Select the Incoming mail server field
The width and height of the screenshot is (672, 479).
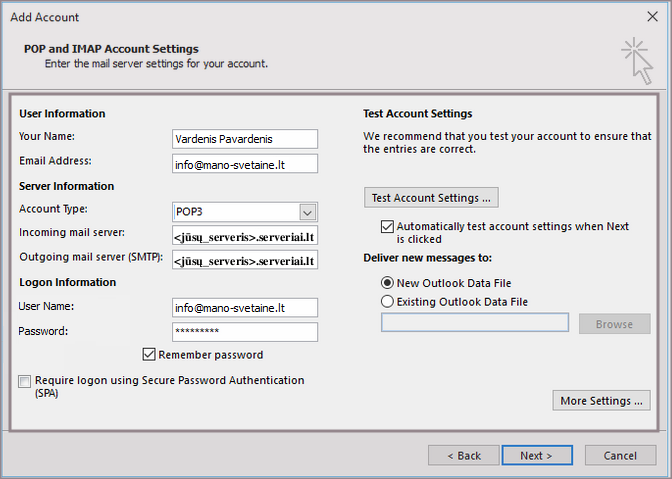245,237
